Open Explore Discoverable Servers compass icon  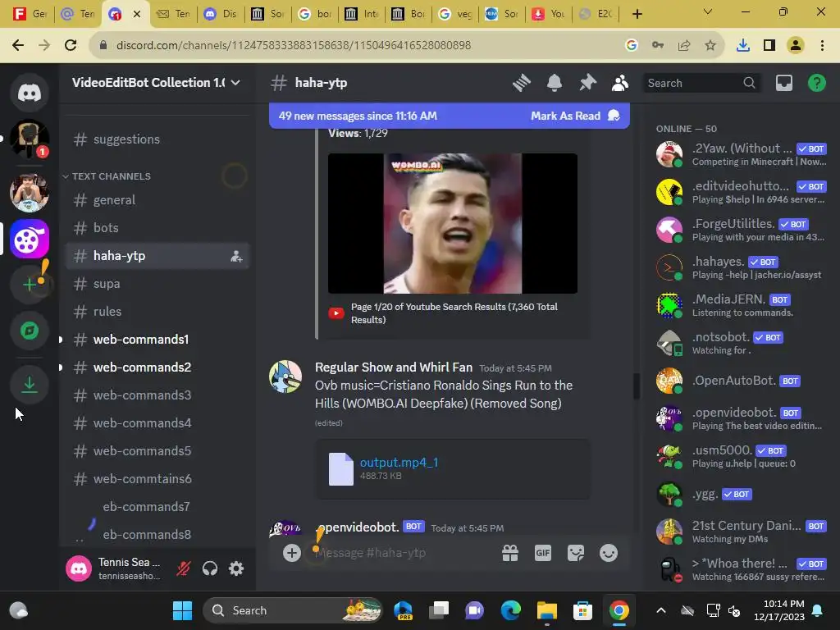[30, 331]
